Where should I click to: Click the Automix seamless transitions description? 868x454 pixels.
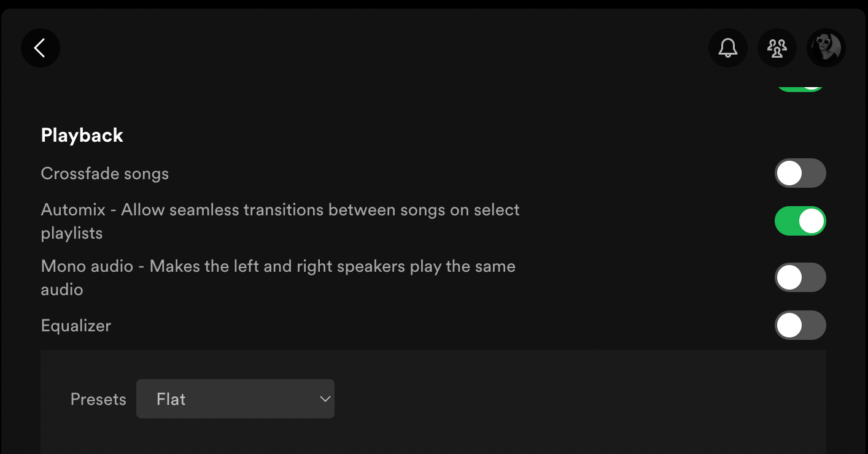280,221
